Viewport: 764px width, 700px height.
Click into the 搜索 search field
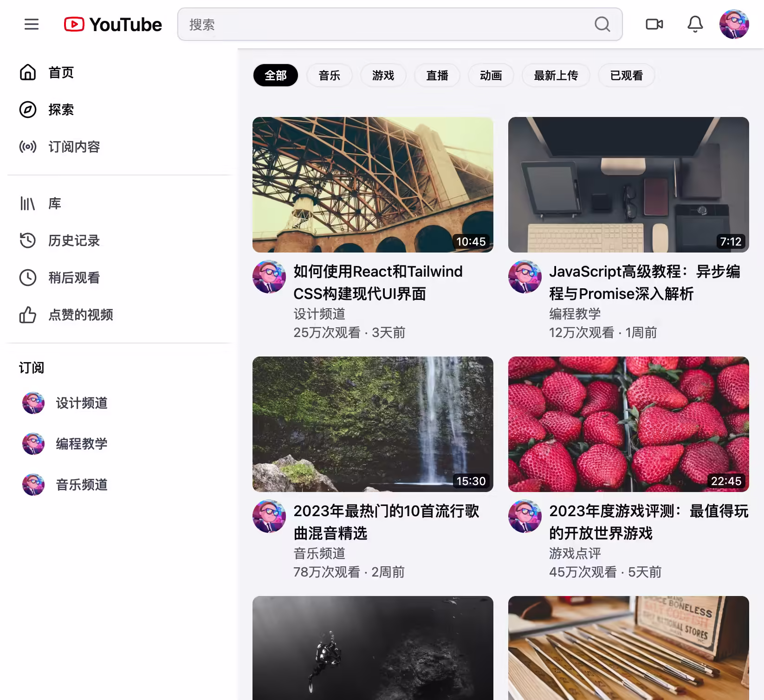point(385,24)
